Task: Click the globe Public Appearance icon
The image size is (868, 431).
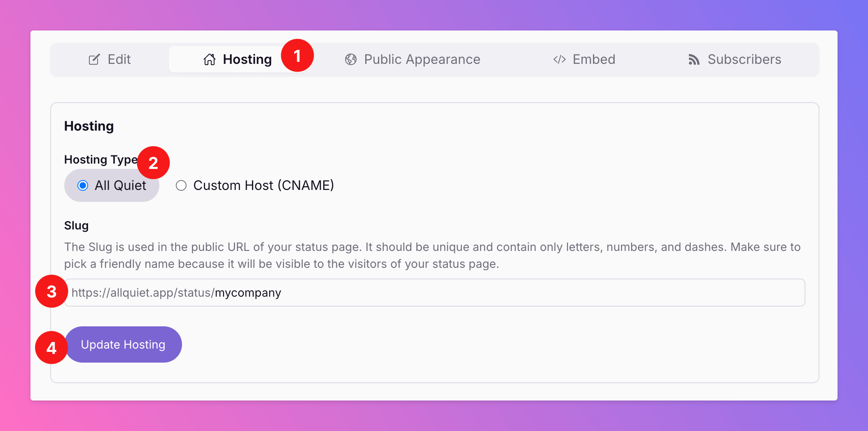Action: [x=350, y=59]
